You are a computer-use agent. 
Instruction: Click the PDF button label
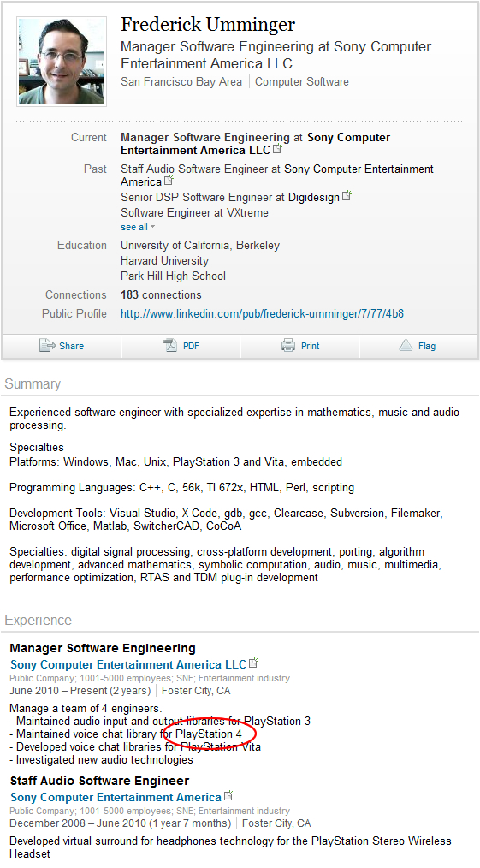191,346
